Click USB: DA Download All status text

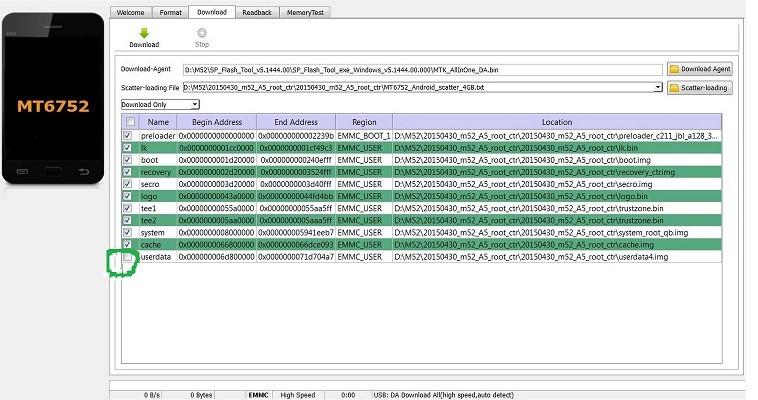pyautogui.click(x=443, y=395)
